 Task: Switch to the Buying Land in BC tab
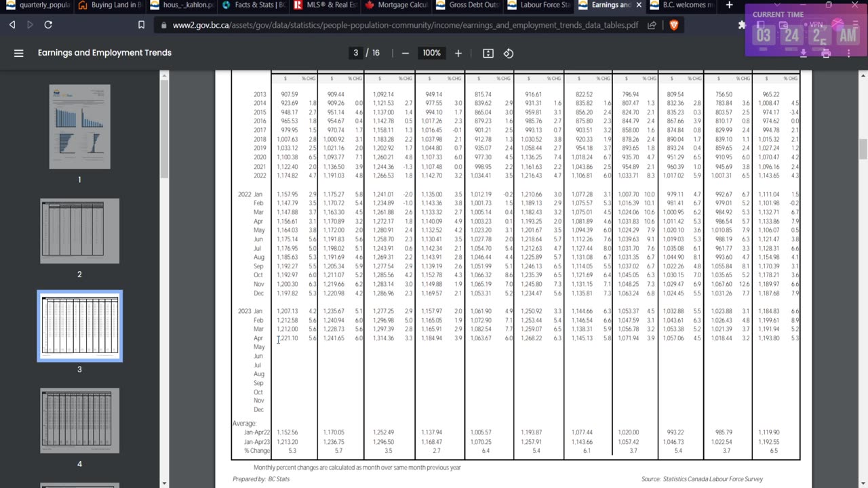[x=111, y=5]
